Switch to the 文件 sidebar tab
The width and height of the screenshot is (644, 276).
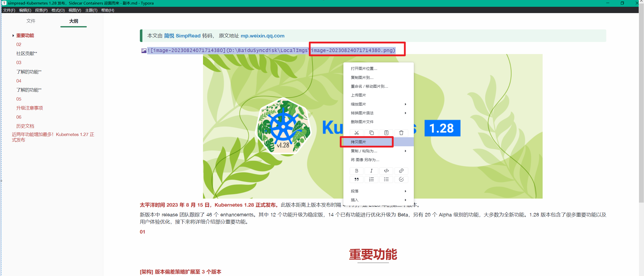pyautogui.click(x=31, y=21)
